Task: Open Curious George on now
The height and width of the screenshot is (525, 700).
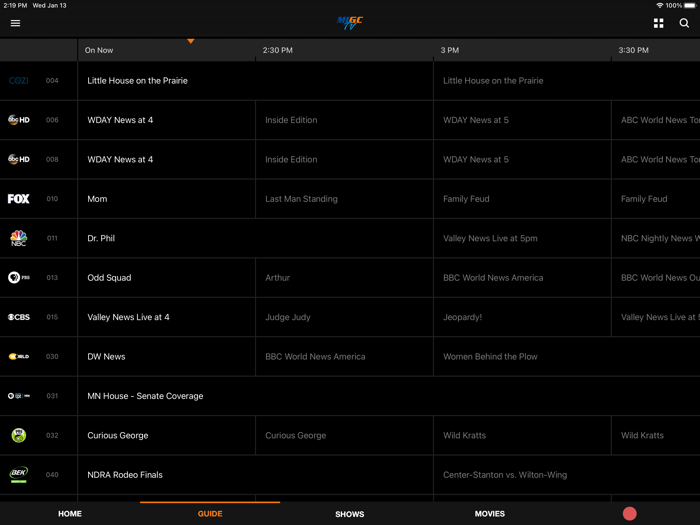Action: [x=167, y=435]
